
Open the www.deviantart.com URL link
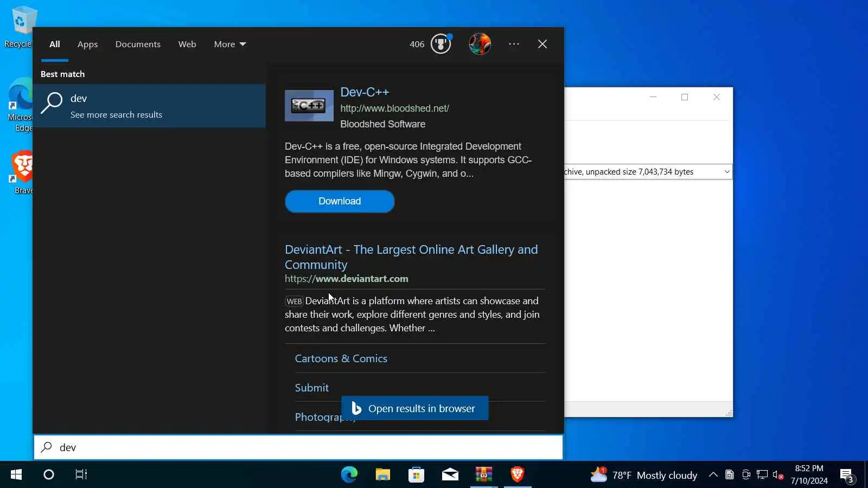pyautogui.click(x=347, y=279)
